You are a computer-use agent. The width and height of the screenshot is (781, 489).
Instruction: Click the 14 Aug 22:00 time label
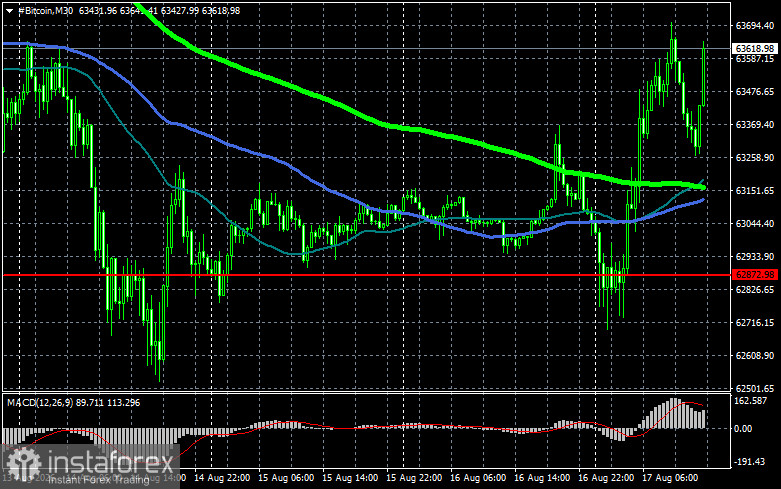222,478
